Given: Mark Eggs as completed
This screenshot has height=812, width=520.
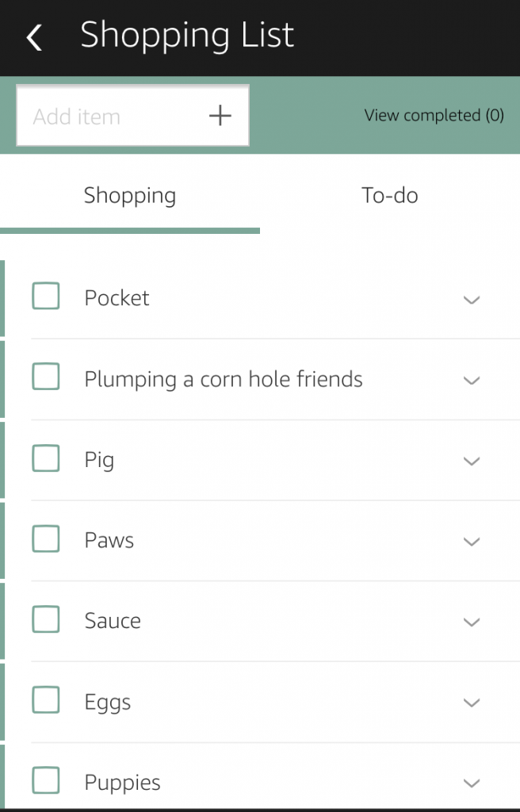Looking at the screenshot, I should tap(46, 699).
